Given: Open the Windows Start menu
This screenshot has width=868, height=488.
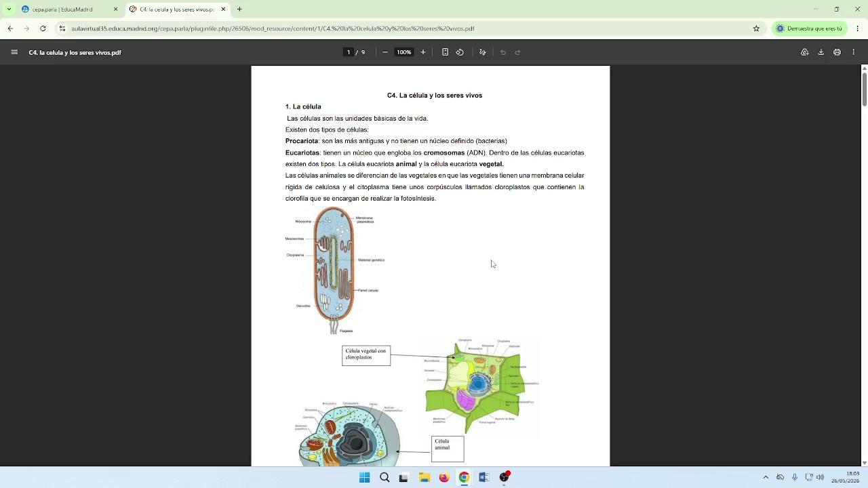Looking at the screenshot, I should (364, 477).
